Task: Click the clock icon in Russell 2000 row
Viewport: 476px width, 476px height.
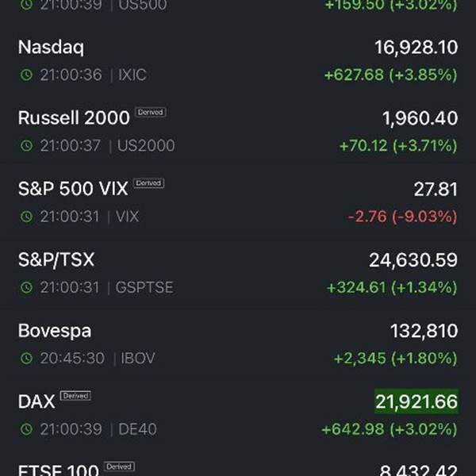Action: [x=26, y=146]
